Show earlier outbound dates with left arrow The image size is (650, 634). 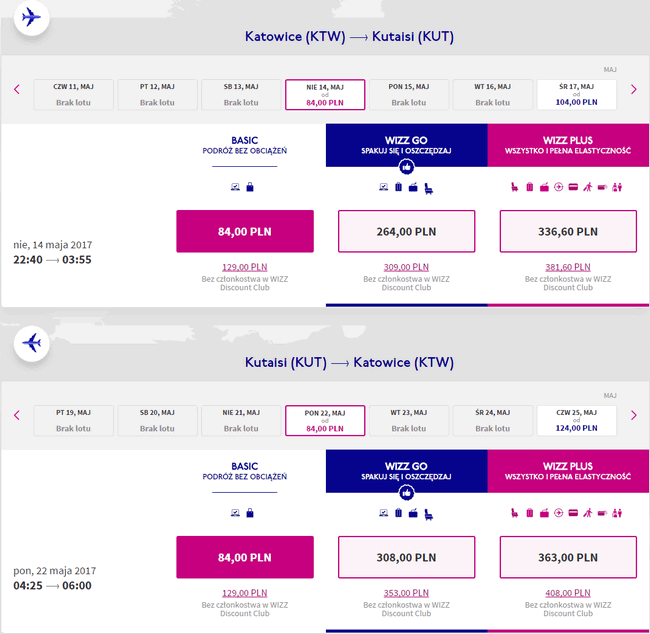coord(17,89)
